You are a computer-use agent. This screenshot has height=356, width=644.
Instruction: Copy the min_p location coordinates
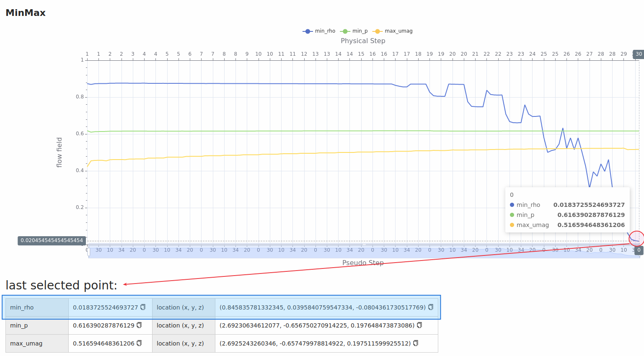point(419,325)
